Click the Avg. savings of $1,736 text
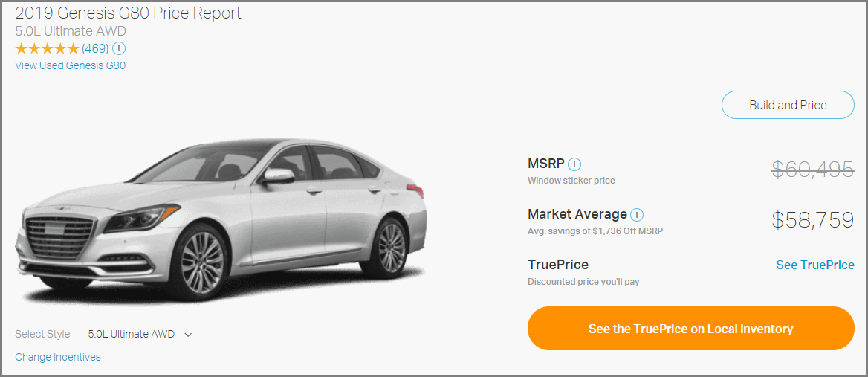Screen dimensions: 868x377 click(595, 231)
